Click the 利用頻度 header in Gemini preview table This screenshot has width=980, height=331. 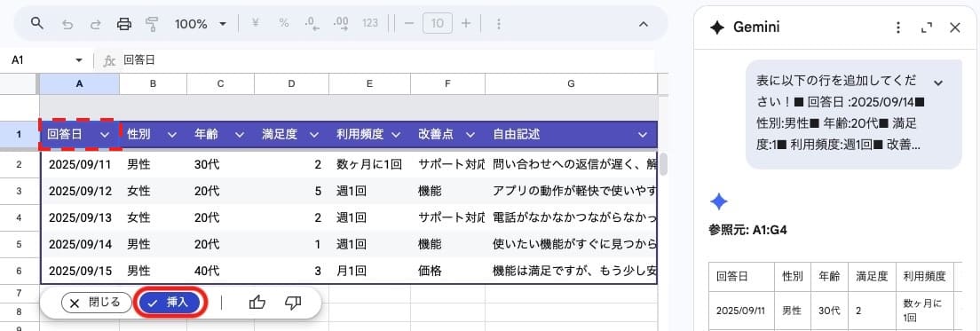pyautogui.click(x=924, y=276)
